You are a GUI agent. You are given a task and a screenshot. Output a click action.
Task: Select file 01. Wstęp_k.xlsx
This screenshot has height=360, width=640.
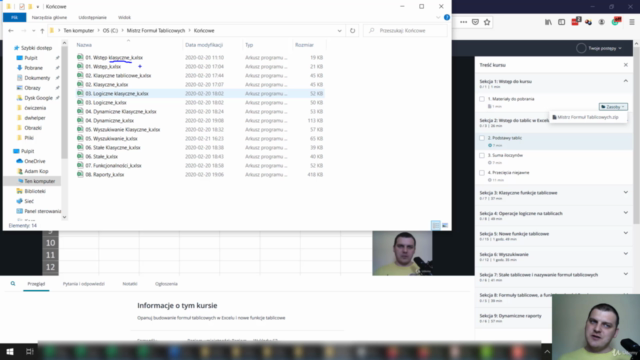click(x=103, y=67)
